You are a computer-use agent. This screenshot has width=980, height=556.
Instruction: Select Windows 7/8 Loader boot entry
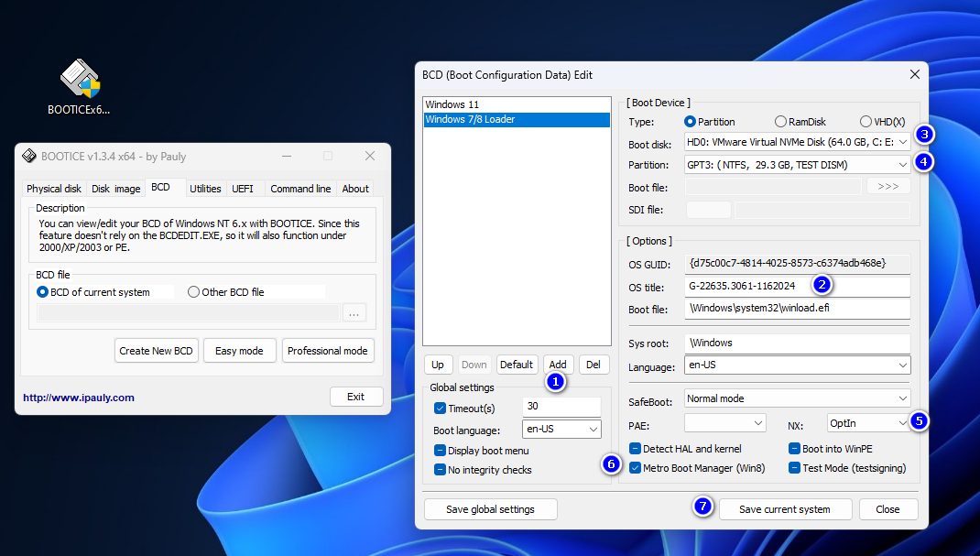[x=517, y=119]
